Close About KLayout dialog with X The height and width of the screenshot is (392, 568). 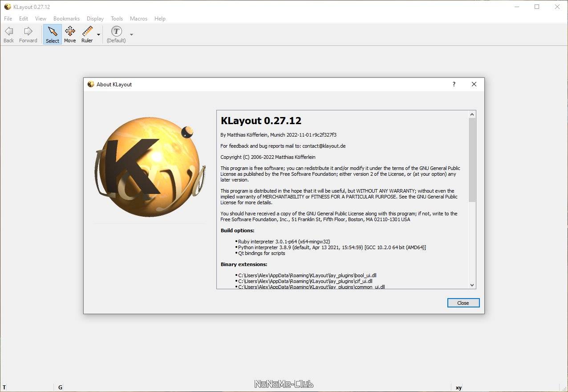(474, 84)
